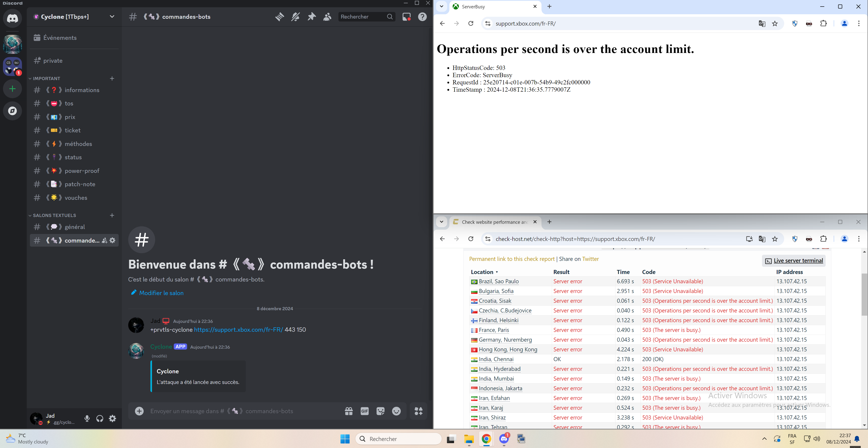The height and width of the screenshot is (448, 868).
Task: Collapse the SALONS TEXTUELS category
Action: pyautogui.click(x=54, y=215)
